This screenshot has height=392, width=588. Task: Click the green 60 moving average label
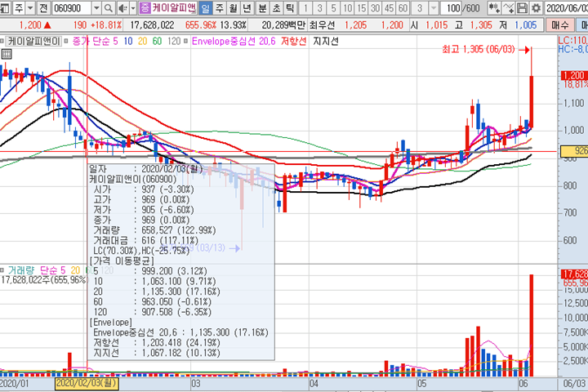coord(157,42)
